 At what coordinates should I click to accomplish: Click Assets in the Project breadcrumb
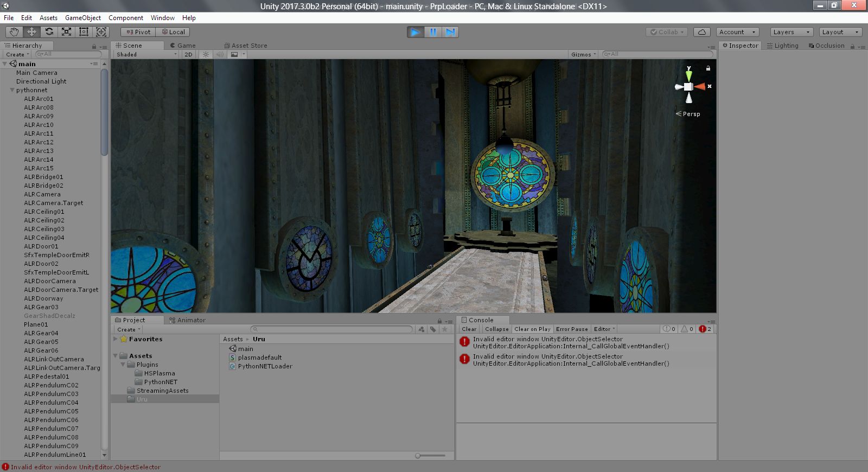coord(233,339)
